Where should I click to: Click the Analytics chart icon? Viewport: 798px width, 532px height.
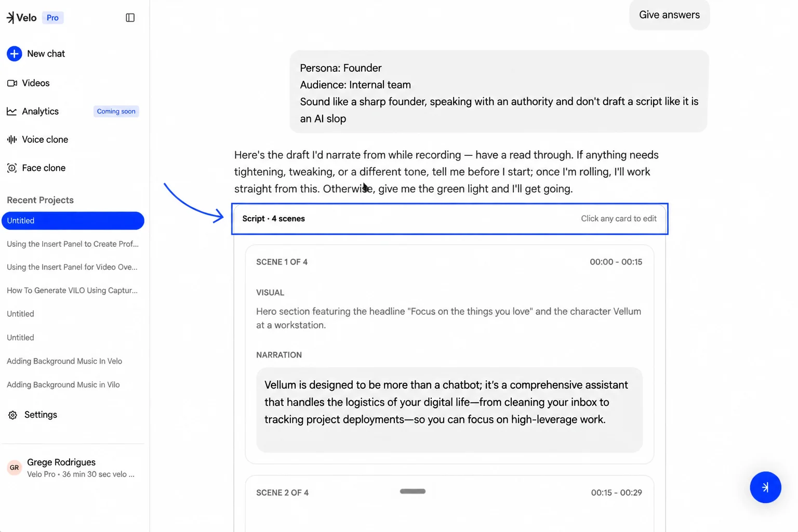11,111
